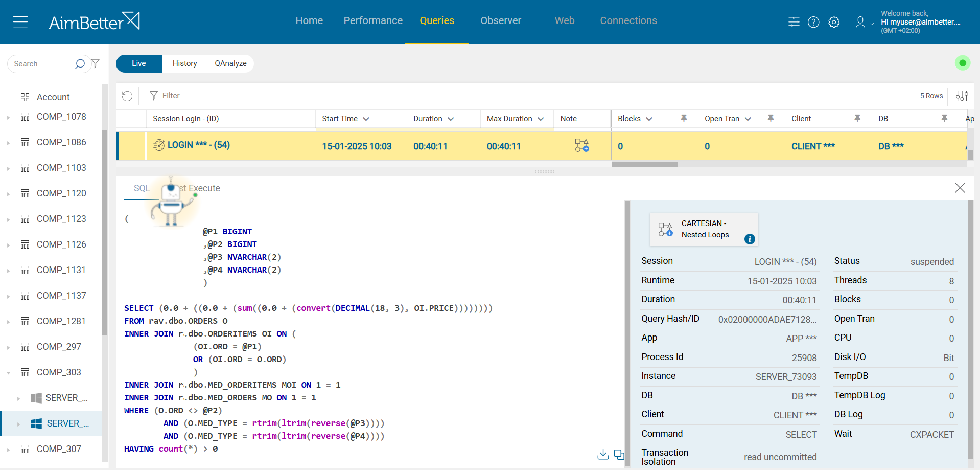Open user account dropdown arrow

872,24
